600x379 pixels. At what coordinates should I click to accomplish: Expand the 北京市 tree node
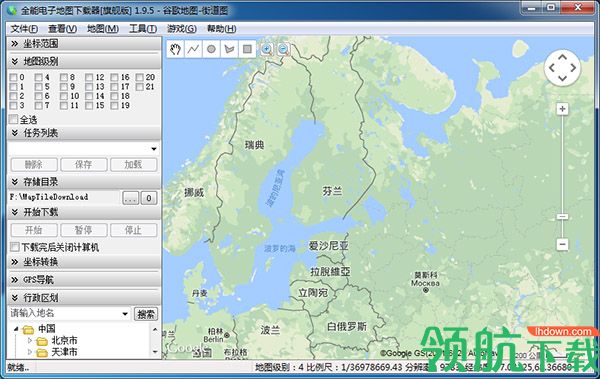coord(30,340)
